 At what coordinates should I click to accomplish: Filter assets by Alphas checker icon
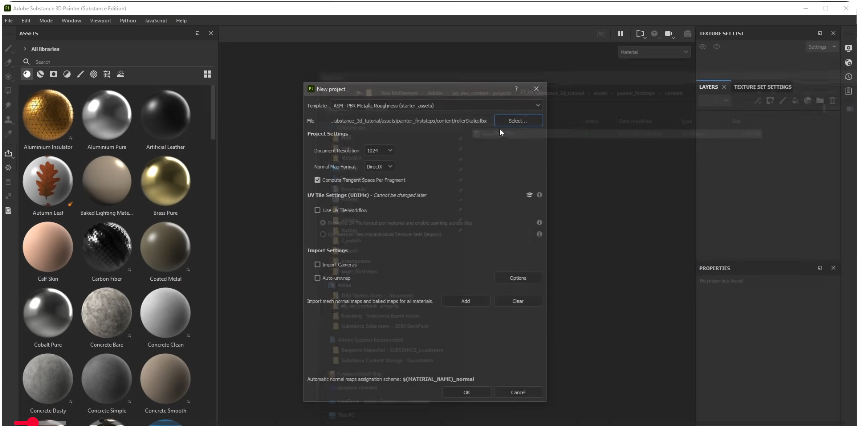(94, 74)
